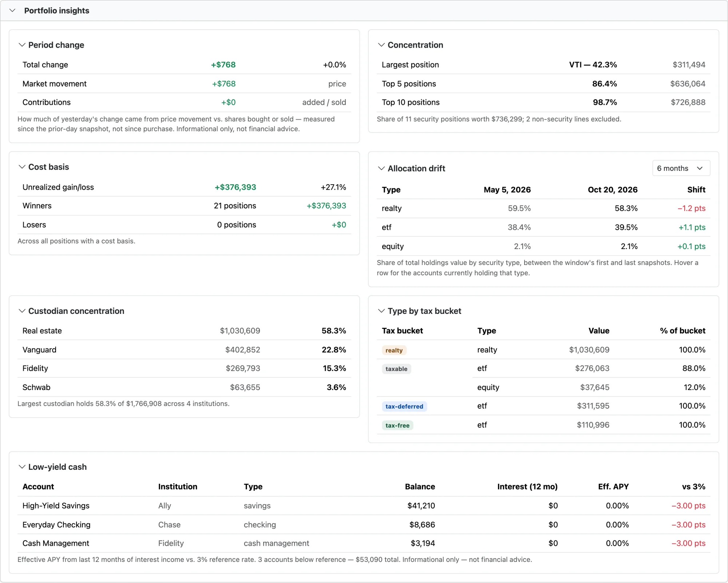Click the High-Yield Savings account row
The image size is (728, 583).
tap(364, 506)
